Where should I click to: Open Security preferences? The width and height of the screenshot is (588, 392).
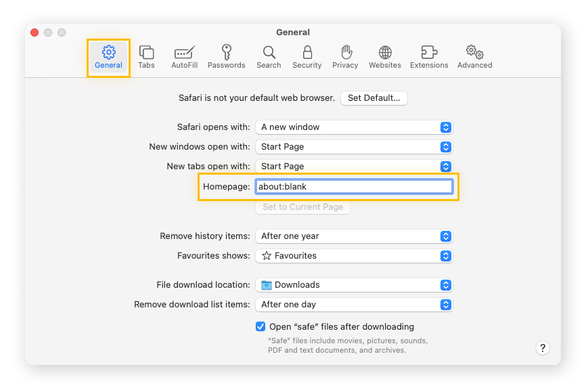click(307, 58)
